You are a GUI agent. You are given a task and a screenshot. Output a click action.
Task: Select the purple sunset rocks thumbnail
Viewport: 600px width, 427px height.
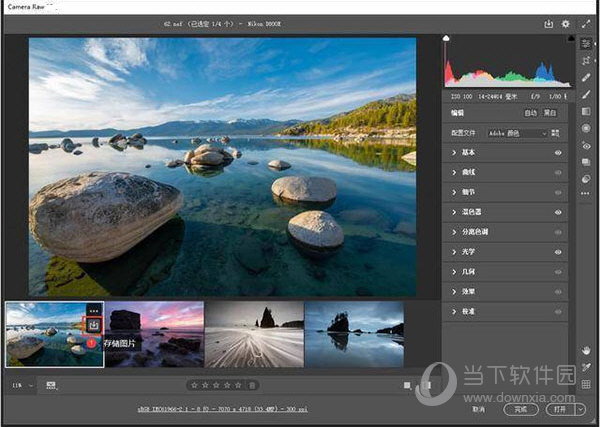point(154,334)
